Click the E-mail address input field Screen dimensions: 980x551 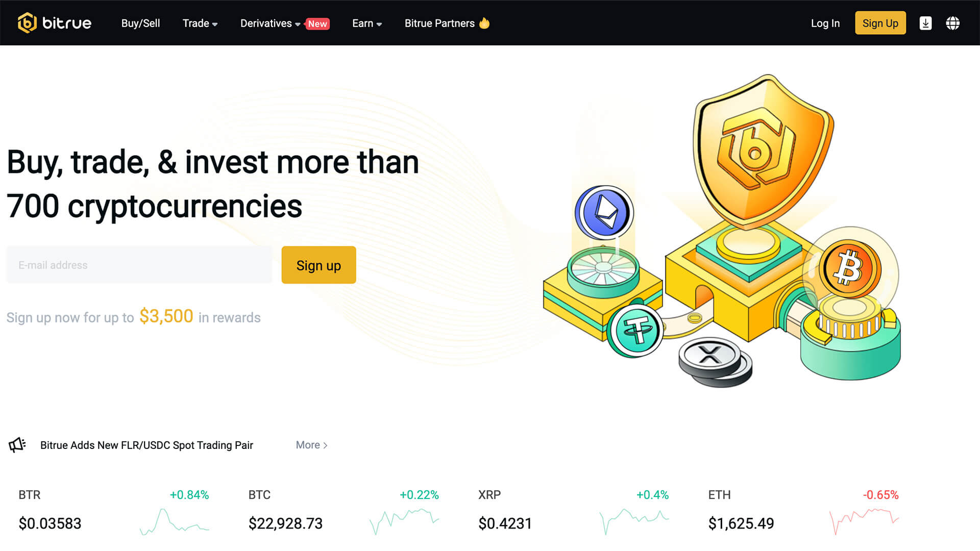(139, 264)
